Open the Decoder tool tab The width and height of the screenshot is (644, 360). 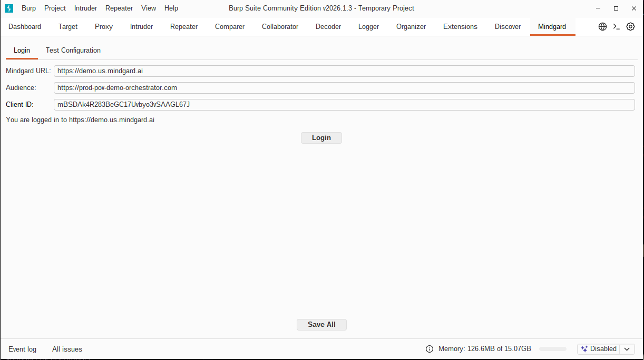(x=328, y=26)
